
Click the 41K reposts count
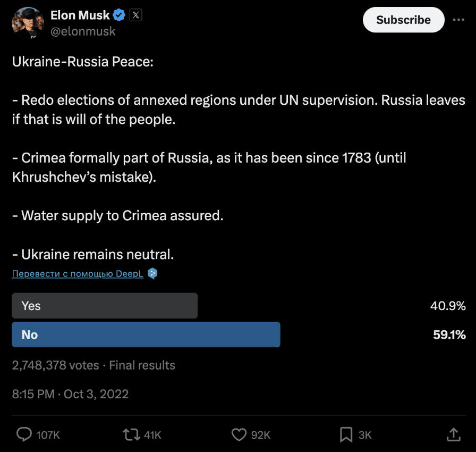tap(152, 435)
